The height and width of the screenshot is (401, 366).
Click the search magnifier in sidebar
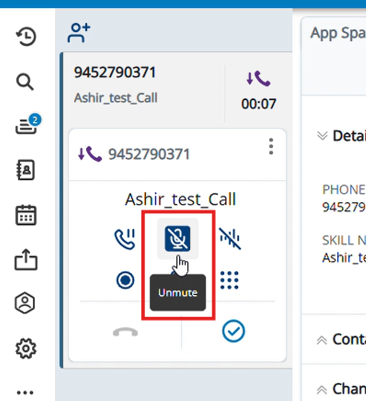[x=25, y=82]
